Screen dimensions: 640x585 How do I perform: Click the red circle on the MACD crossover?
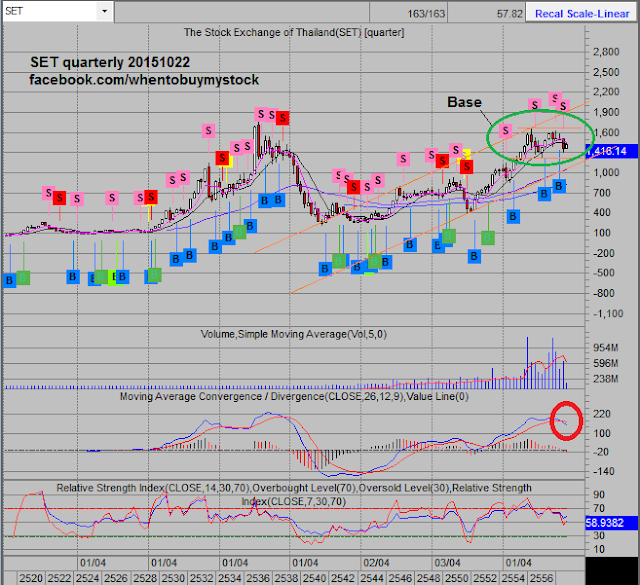[x=566, y=420]
